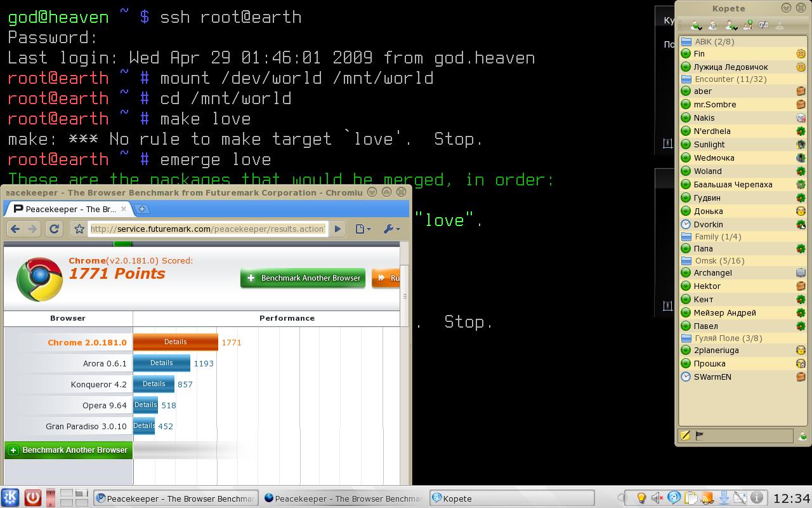Open KDE application launcher menu
Screen dimensions: 812x508
11,497
